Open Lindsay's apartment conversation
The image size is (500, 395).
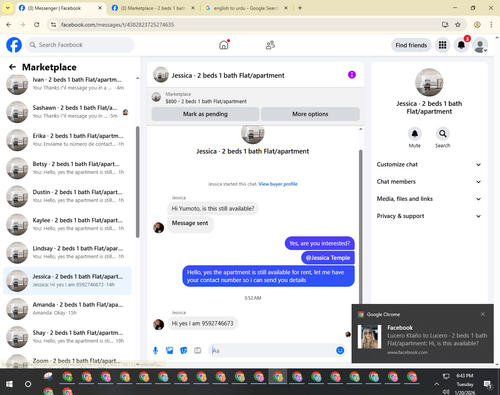click(x=67, y=253)
